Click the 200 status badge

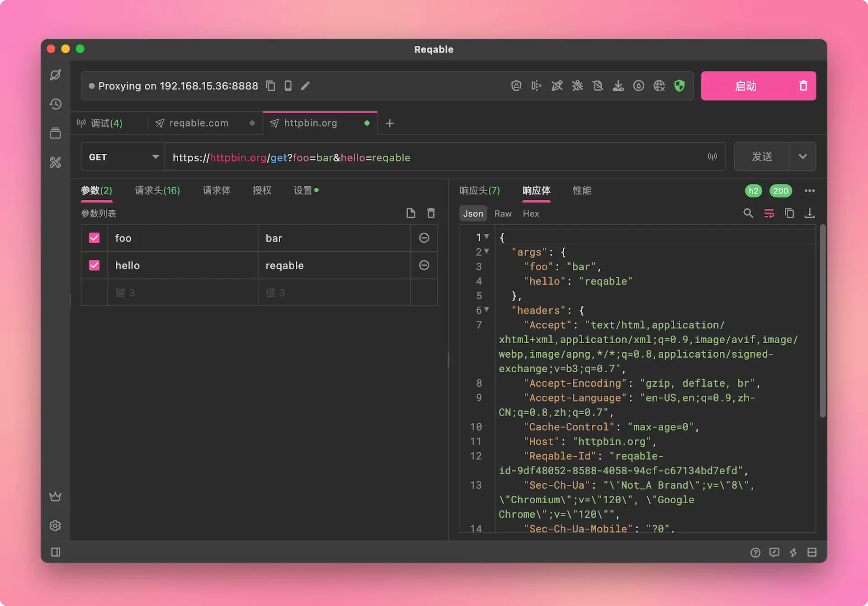pyautogui.click(x=781, y=190)
